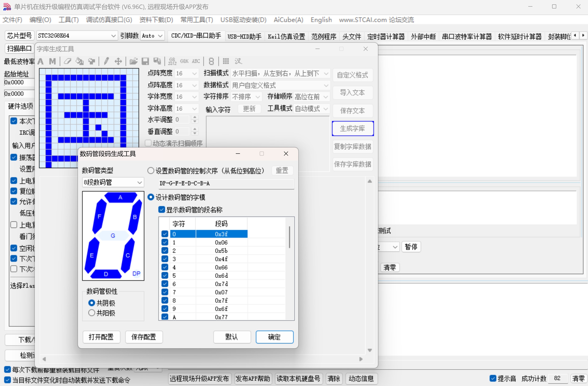Click the dot grid icon in toolbar
The image size is (588, 386).
click(x=226, y=61)
